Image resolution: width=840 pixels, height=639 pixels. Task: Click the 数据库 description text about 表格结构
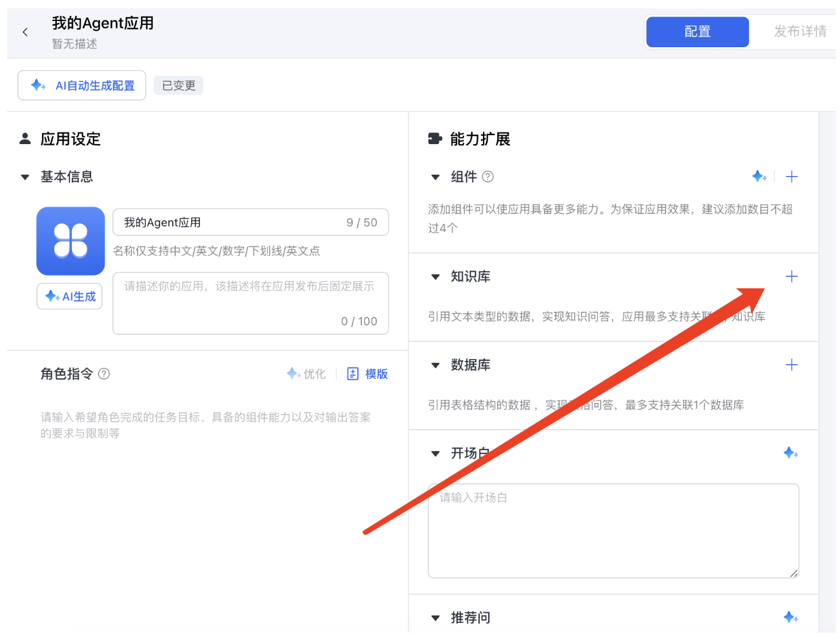tap(586, 405)
